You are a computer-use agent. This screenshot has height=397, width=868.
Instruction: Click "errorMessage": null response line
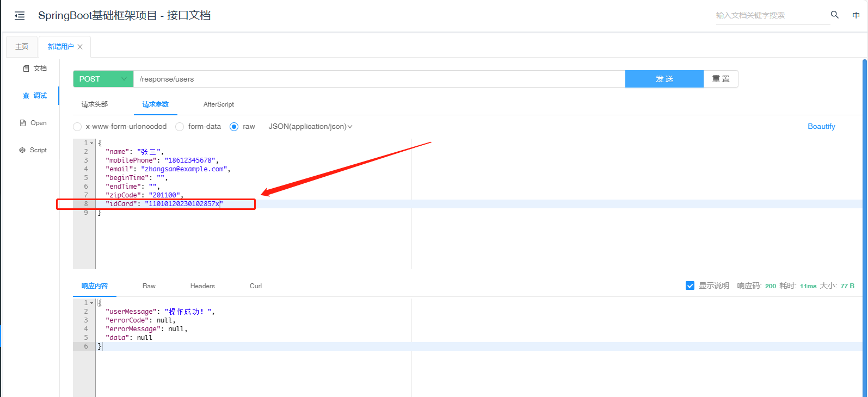click(x=146, y=329)
